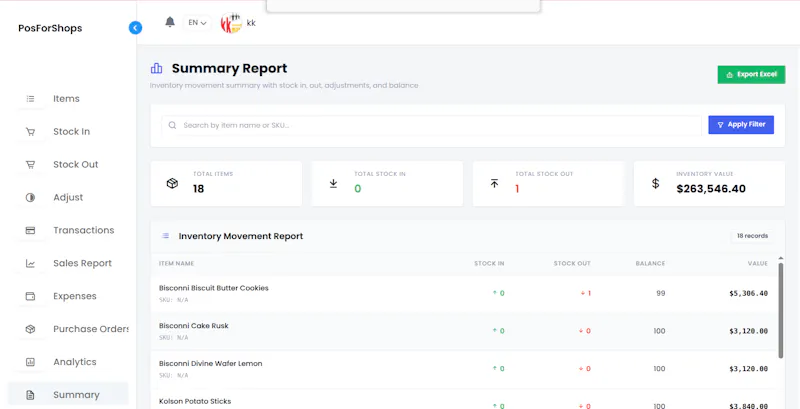Click the Adjust half-circle icon
This screenshot has width=800, height=409.
click(x=31, y=197)
